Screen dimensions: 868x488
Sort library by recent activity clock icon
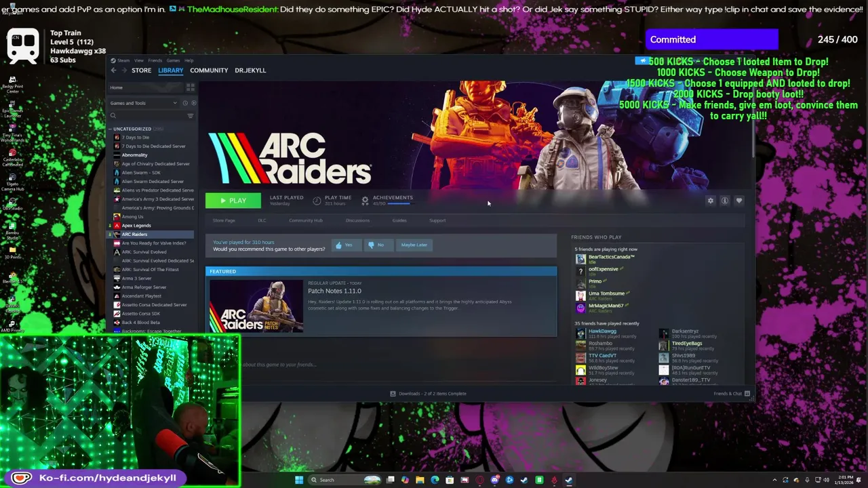[185, 103]
